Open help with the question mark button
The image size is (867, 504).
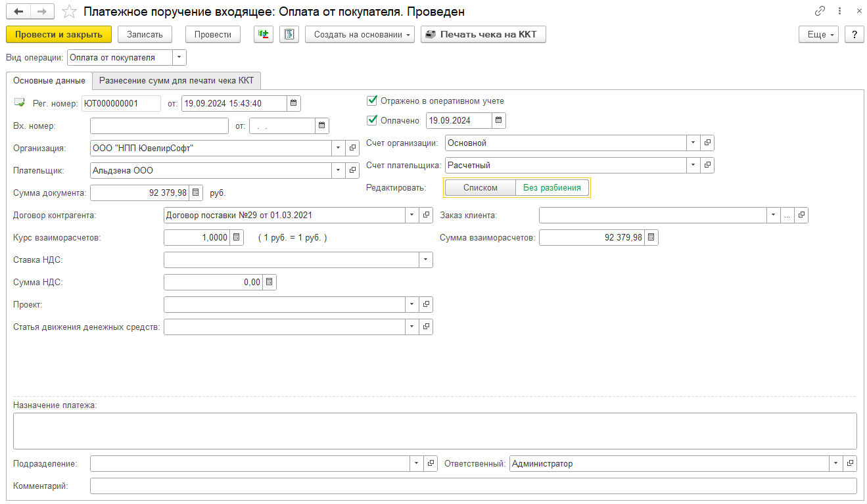[854, 34]
